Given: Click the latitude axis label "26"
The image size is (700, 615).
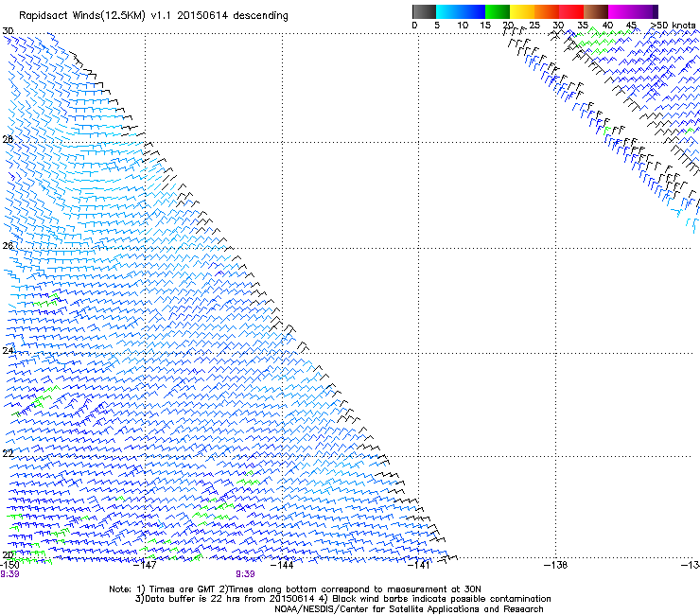Looking at the screenshot, I should pos(8,246).
